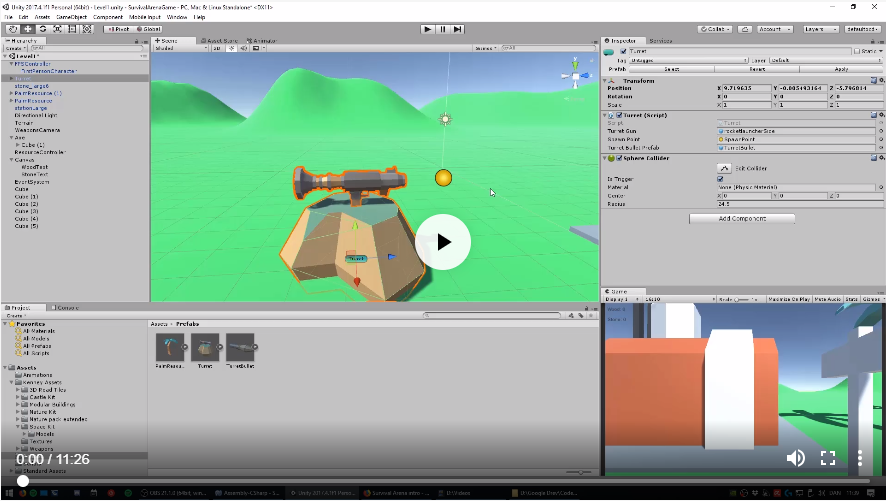Viewport: 886px width, 501px height.
Task: Select the TurretBullet prefab thumbnail
Action: pos(240,347)
